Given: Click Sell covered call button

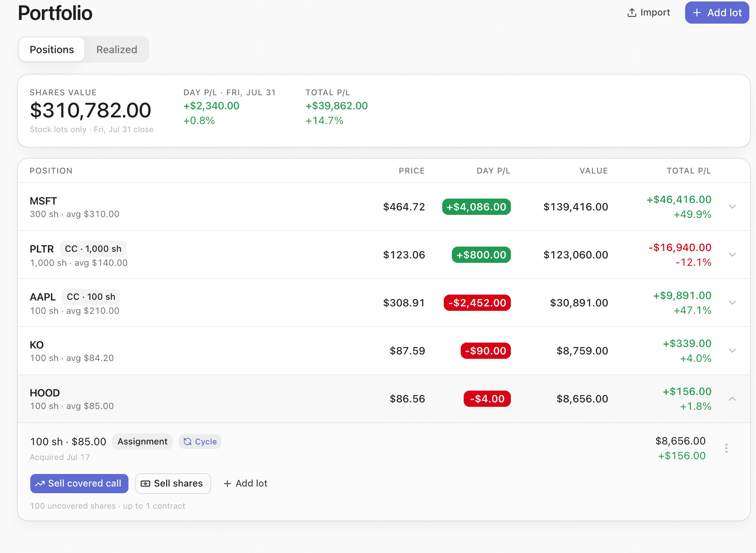Looking at the screenshot, I should [79, 484].
